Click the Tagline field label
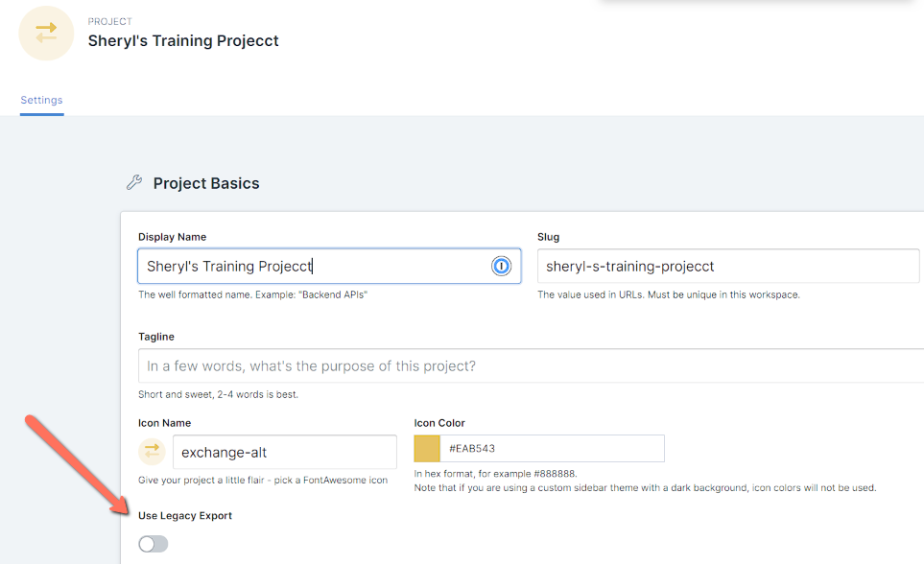 pyautogui.click(x=156, y=337)
